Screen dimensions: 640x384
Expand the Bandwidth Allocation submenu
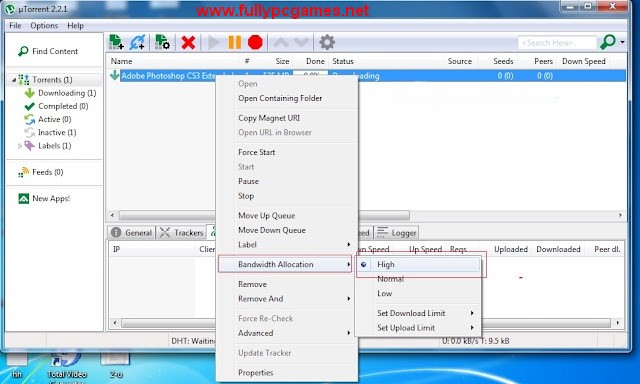[x=286, y=264]
